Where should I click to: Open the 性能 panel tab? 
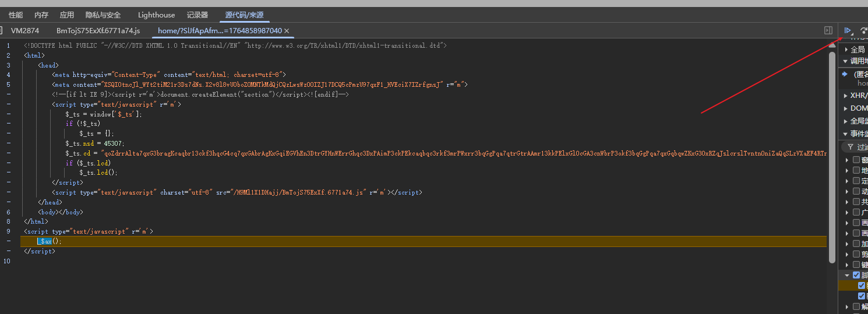pos(16,15)
